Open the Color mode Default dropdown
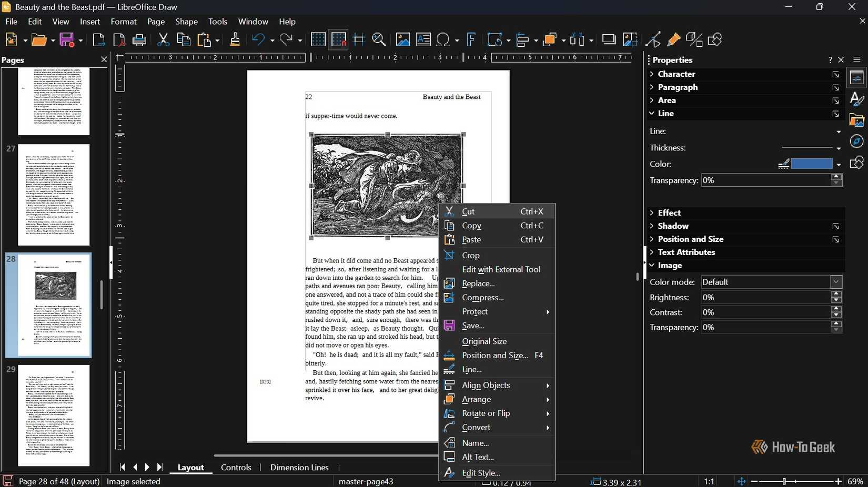The width and height of the screenshot is (868, 487). tap(772, 282)
